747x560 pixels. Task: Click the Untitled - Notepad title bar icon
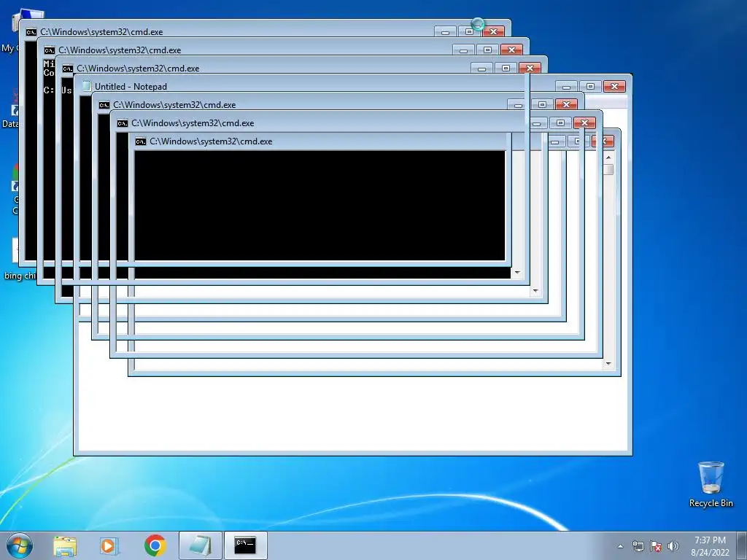[x=86, y=86]
